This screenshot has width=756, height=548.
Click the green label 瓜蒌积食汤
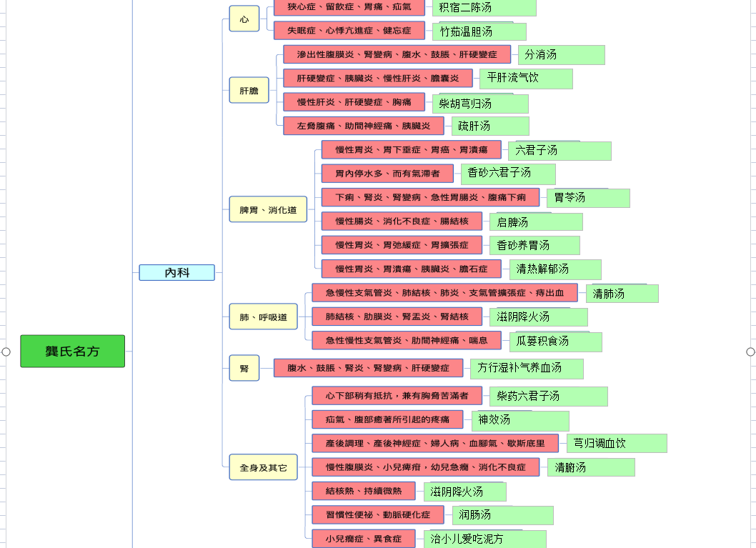coord(555,342)
